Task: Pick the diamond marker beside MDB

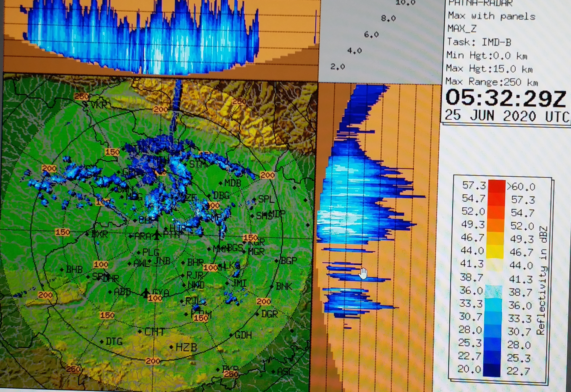Action: tap(220, 183)
